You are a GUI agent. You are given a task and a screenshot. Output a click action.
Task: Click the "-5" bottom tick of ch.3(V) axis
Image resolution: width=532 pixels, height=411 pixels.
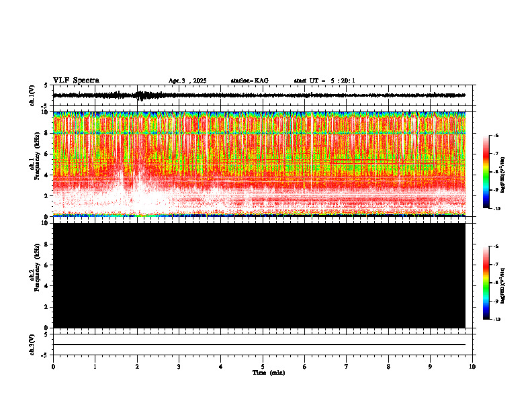click(45, 355)
